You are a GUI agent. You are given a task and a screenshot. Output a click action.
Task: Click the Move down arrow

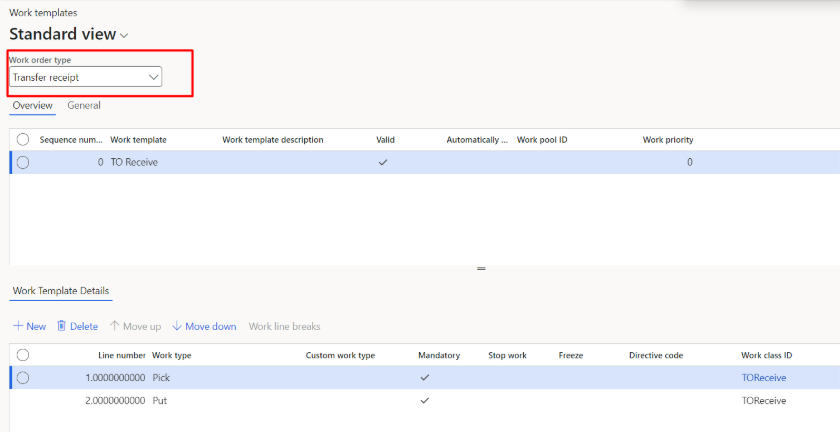(177, 326)
